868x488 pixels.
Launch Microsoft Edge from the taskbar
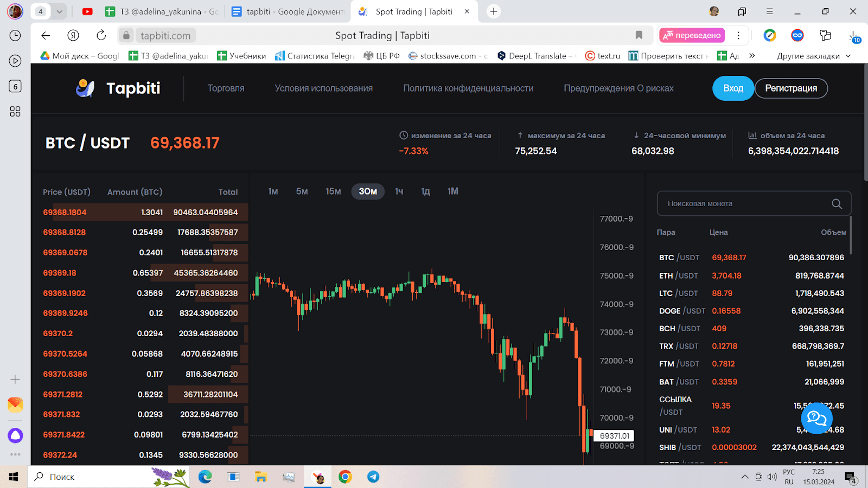point(205,477)
